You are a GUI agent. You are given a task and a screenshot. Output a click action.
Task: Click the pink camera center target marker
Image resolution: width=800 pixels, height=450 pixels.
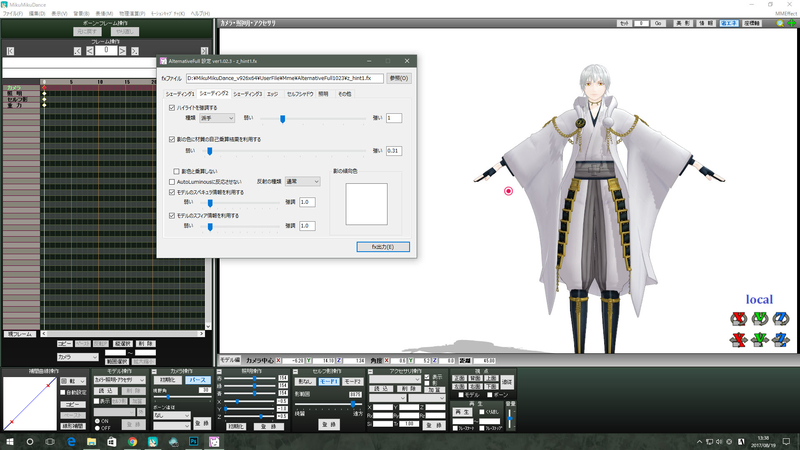(x=508, y=191)
